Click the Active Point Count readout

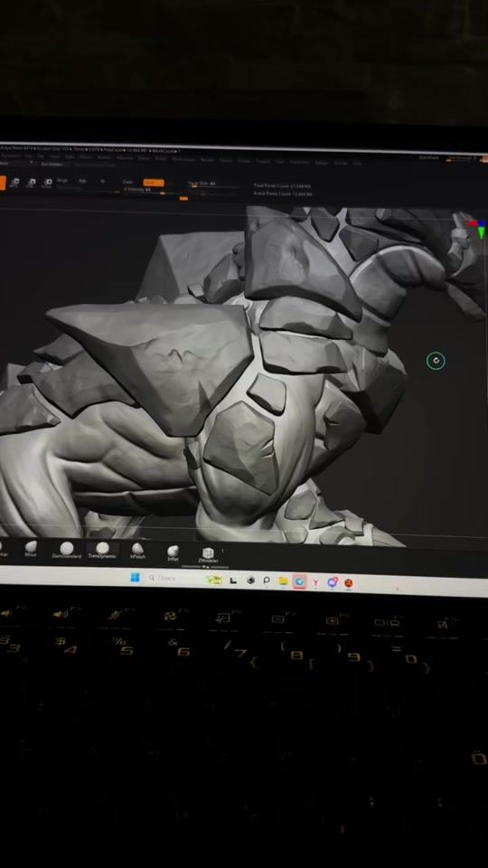[283, 193]
